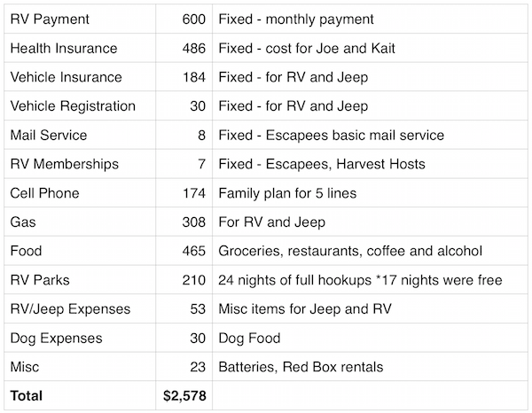Click the Dog Food description cell
This screenshot has height=413, width=532.
(x=370, y=338)
